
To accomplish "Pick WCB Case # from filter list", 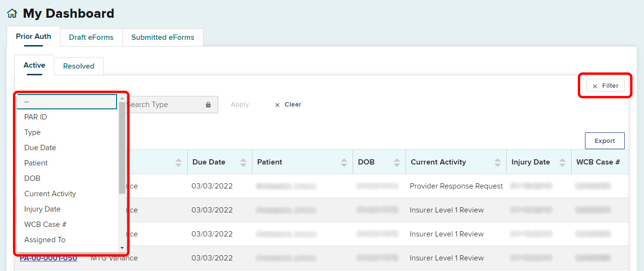I will [x=42, y=224].
